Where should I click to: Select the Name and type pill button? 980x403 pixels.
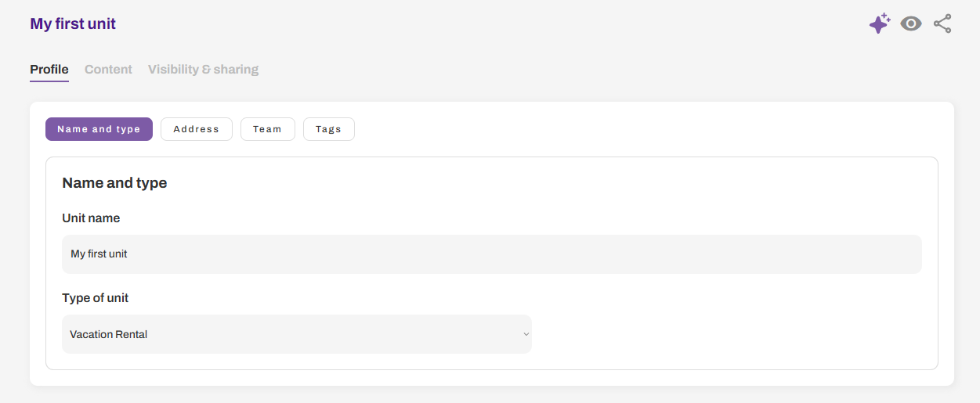[x=99, y=129]
